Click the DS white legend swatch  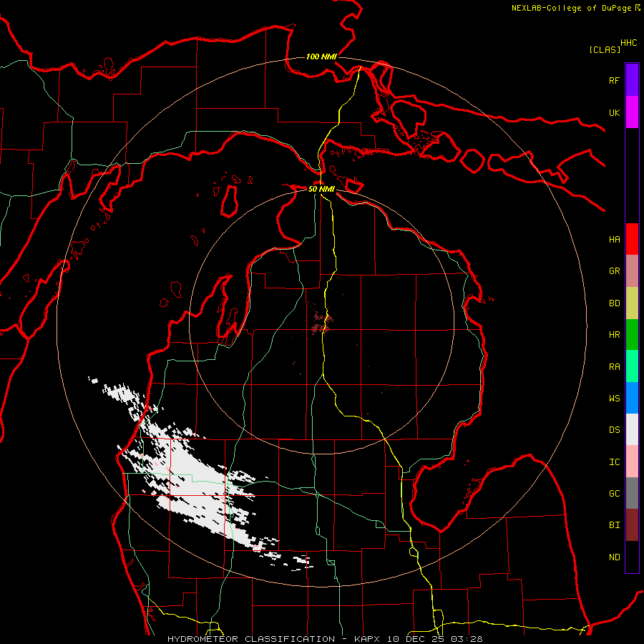click(x=632, y=429)
